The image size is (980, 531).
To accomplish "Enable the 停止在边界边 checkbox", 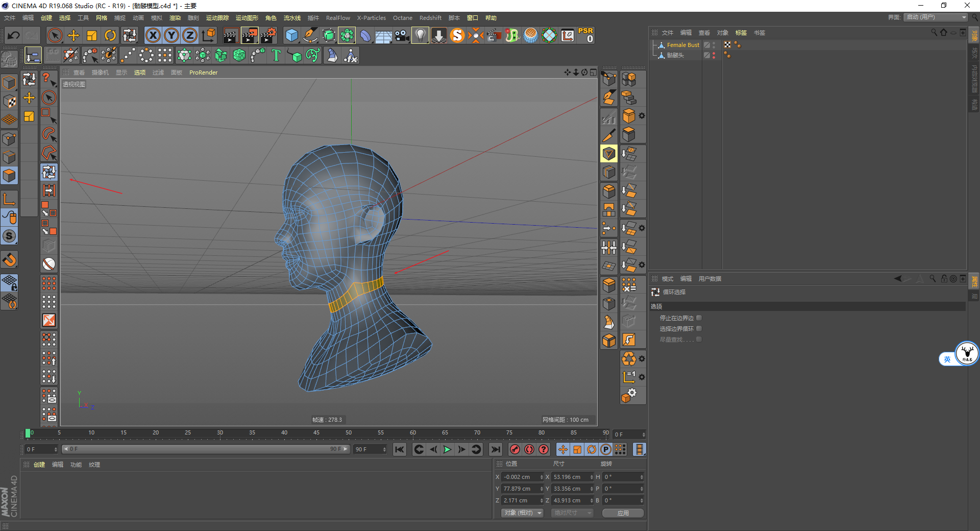I will click(699, 318).
